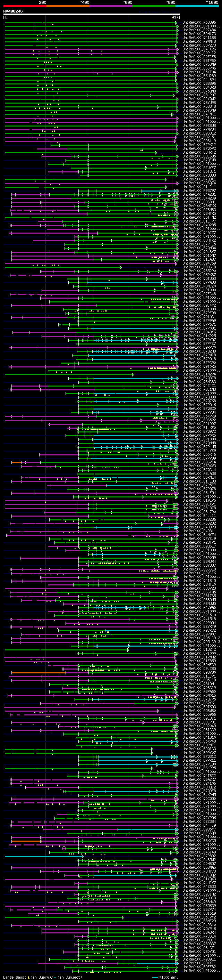Click hit name UniRef100_C5XT04

pos(199,72)
